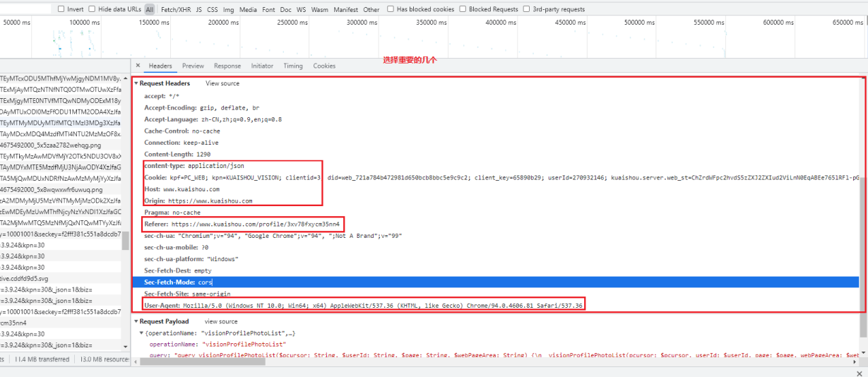Filter requests by Img type

(x=228, y=10)
